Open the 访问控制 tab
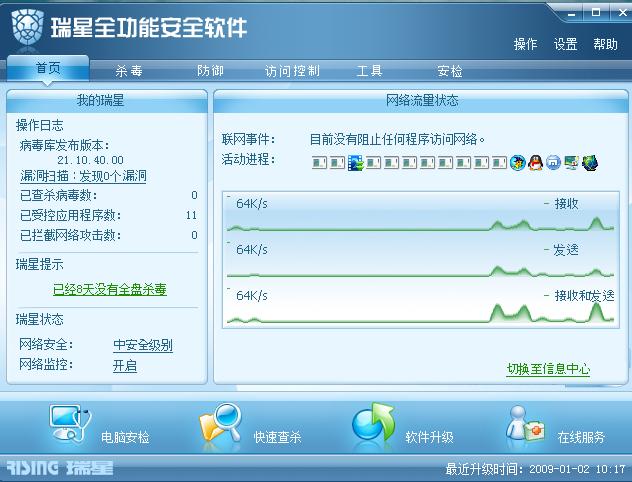 [x=292, y=71]
